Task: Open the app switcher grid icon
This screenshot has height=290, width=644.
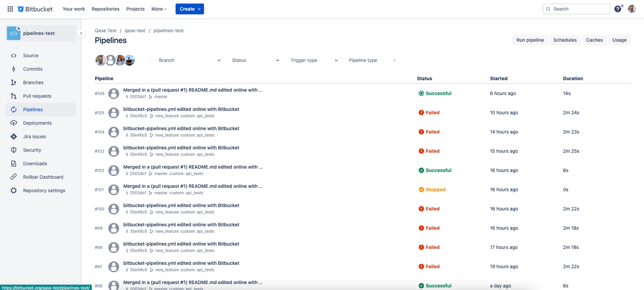Action: (x=10, y=9)
